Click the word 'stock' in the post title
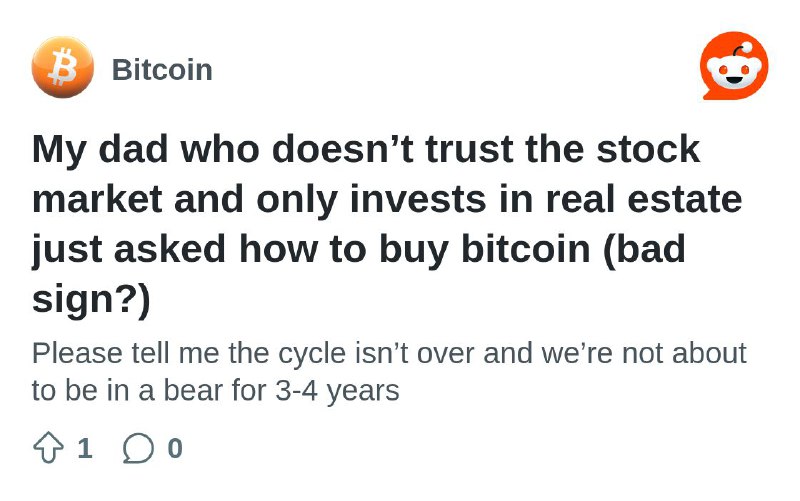 pyautogui.click(x=648, y=149)
